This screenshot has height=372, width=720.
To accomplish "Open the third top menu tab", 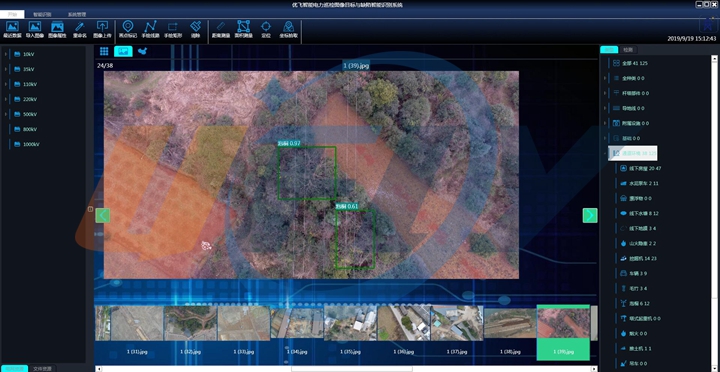I will 77,14.
